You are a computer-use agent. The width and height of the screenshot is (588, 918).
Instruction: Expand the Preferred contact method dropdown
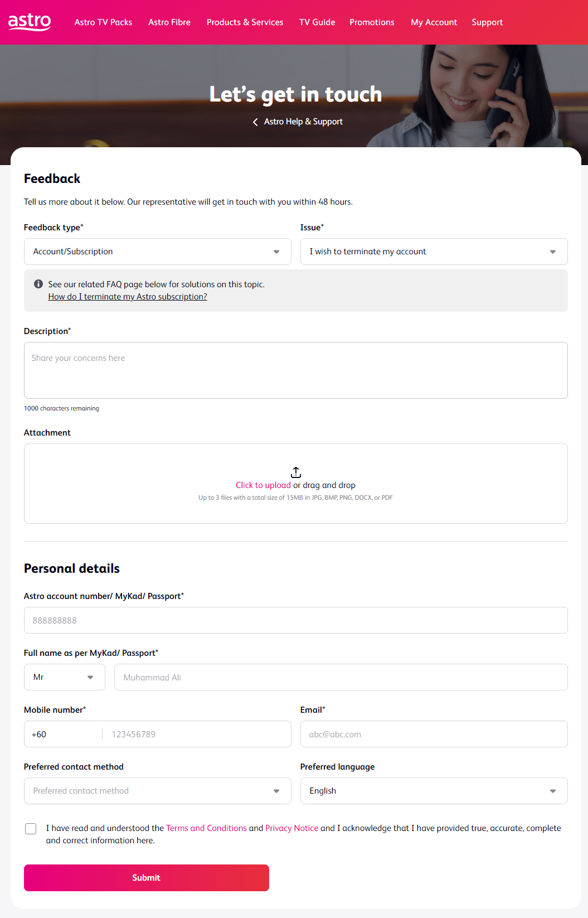click(x=157, y=791)
